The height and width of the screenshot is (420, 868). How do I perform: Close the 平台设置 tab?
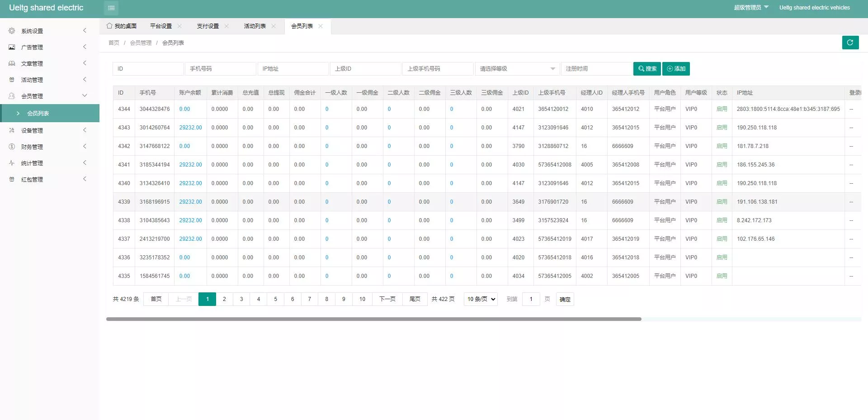(179, 26)
